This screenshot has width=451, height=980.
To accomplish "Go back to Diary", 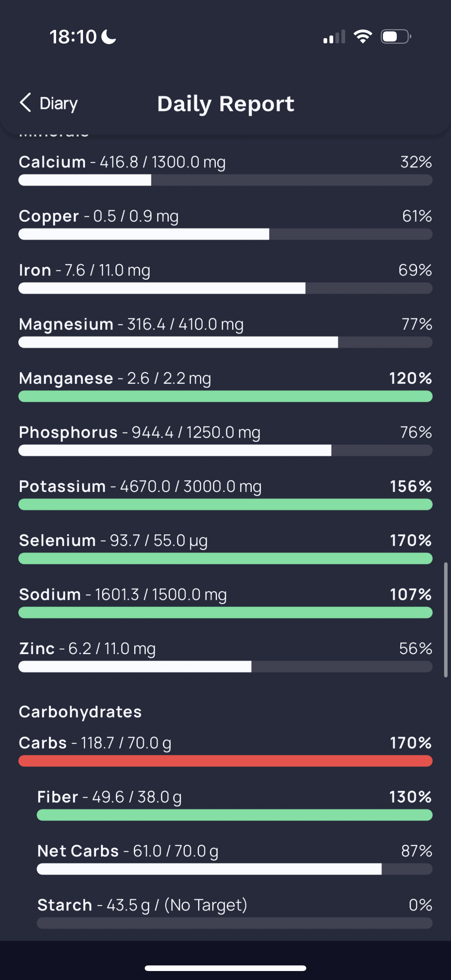I will click(x=49, y=103).
